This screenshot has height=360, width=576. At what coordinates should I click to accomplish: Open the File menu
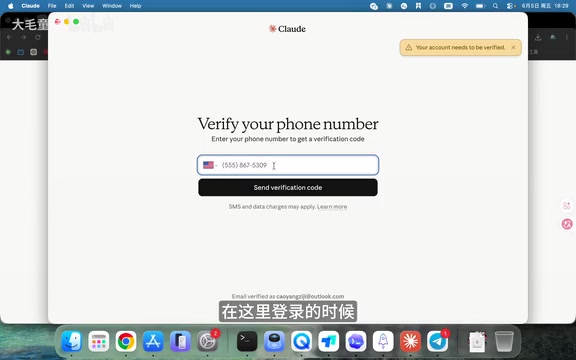click(52, 6)
